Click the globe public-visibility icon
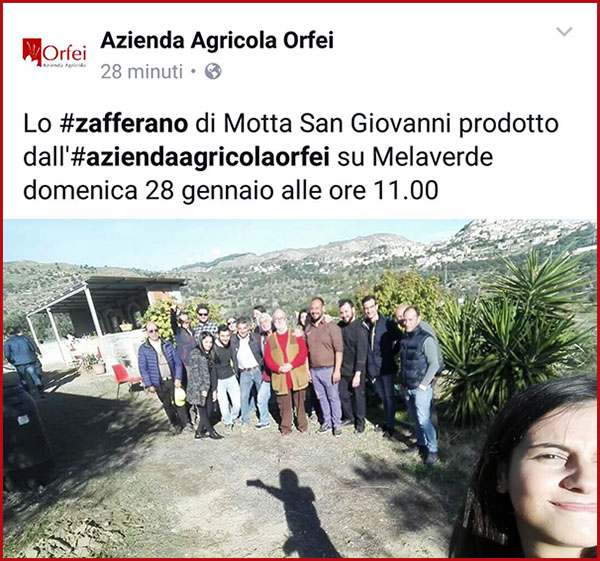The image size is (600, 561). click(x=213, y=71)
